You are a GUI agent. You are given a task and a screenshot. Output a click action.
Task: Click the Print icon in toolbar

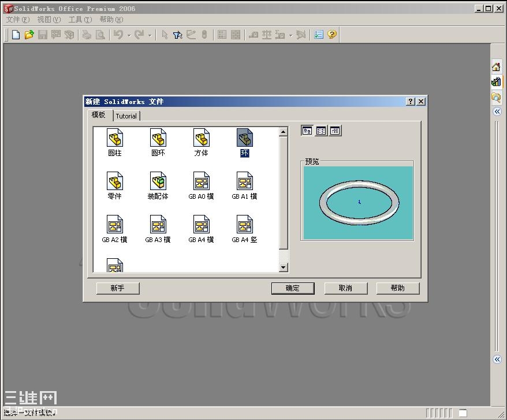pyautogui.click(x=87, y=35)
